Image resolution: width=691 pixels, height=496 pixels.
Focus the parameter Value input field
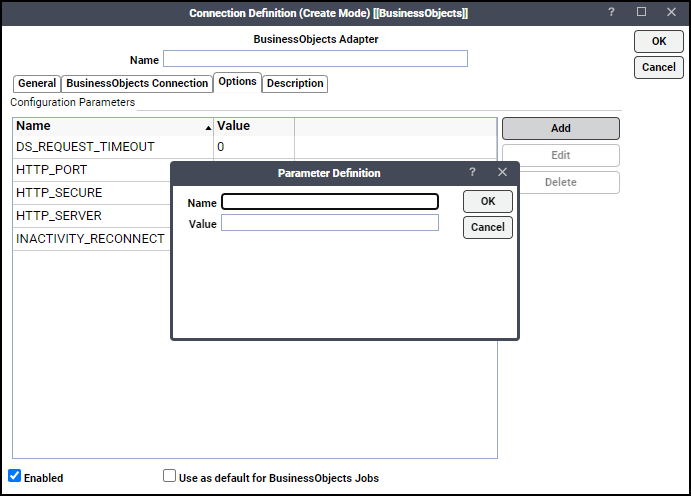coord(330,223)
